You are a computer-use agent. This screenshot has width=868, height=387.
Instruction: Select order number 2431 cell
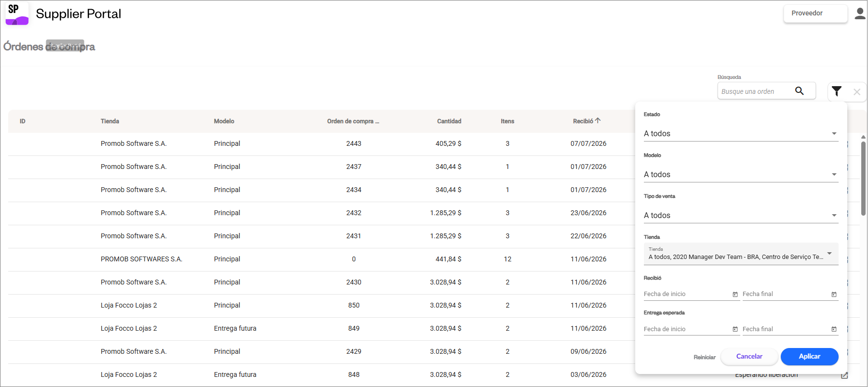(354, 236)
